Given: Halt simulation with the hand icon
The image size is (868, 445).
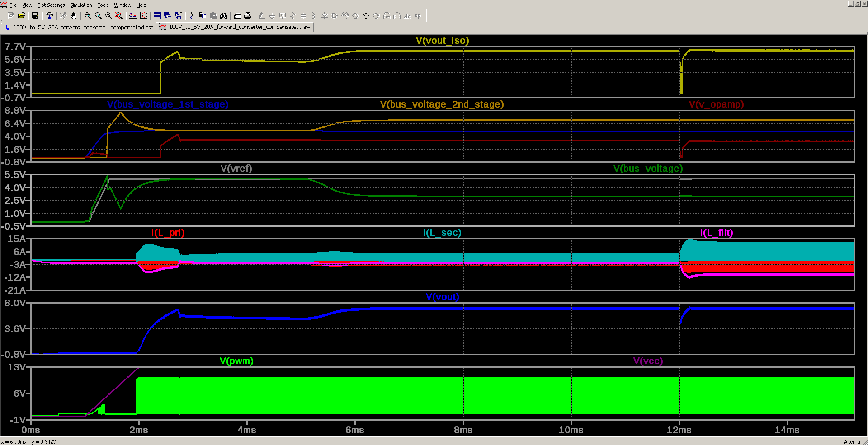Looking at the screenshot, I should [x=74, y=16].
